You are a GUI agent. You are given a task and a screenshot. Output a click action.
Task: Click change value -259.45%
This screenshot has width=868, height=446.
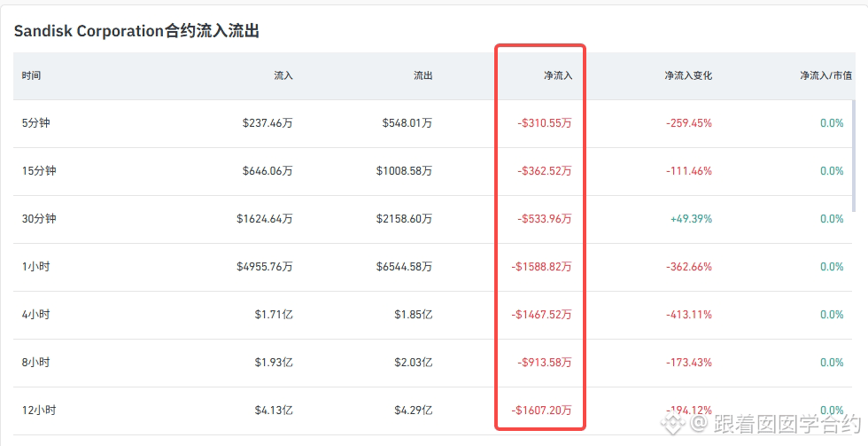tap(689, 123)
